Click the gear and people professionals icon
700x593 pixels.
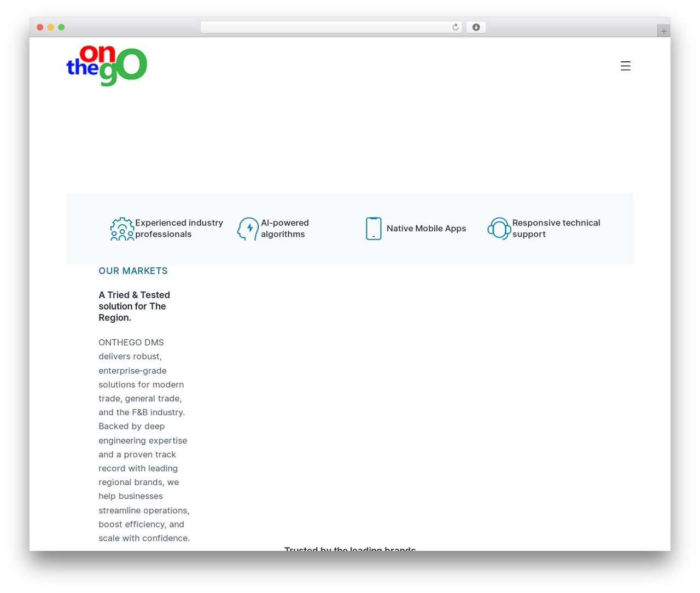(x=122, y=229)
